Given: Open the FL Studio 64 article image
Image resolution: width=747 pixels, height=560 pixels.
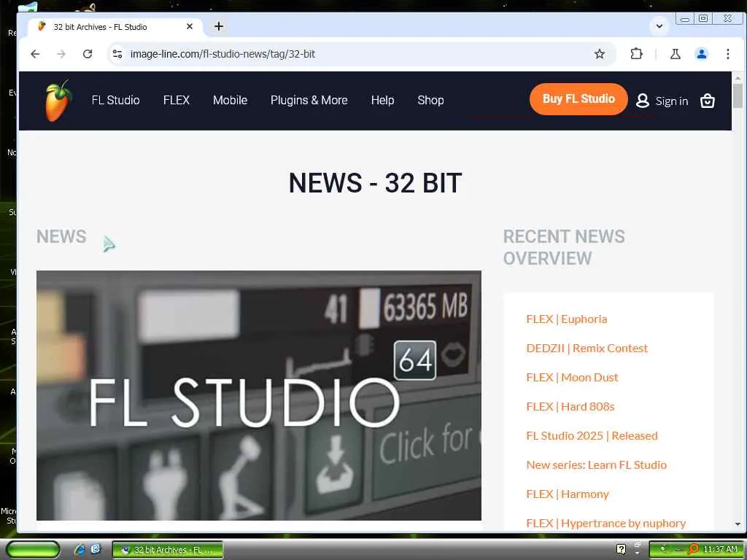Looking at the screenshot, I should (259, 395).
